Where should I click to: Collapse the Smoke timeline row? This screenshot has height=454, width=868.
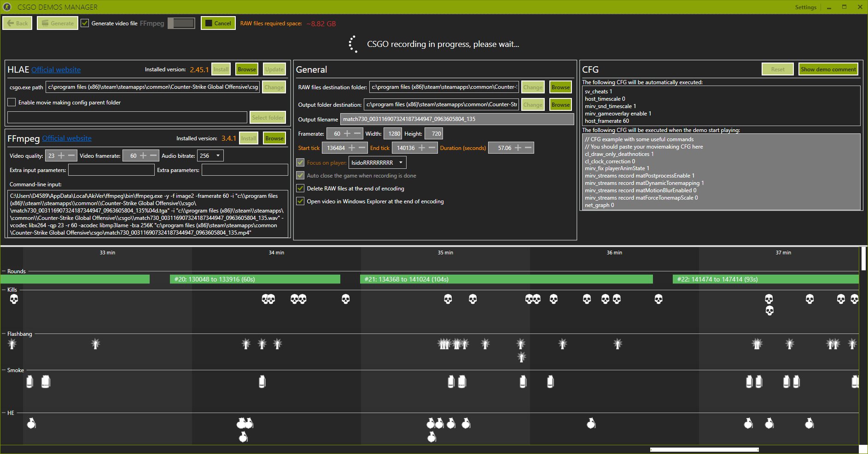[x=4, y=370]
